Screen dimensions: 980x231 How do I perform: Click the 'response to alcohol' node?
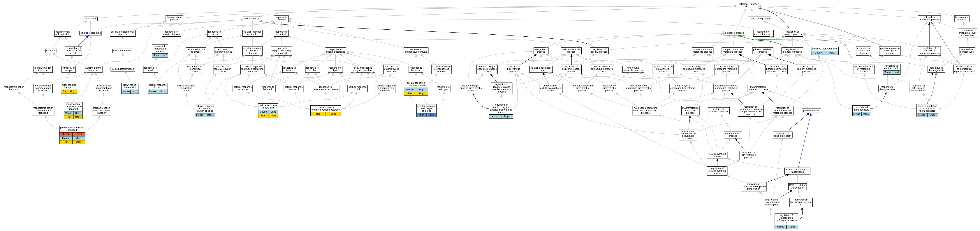tap(312, 69)
